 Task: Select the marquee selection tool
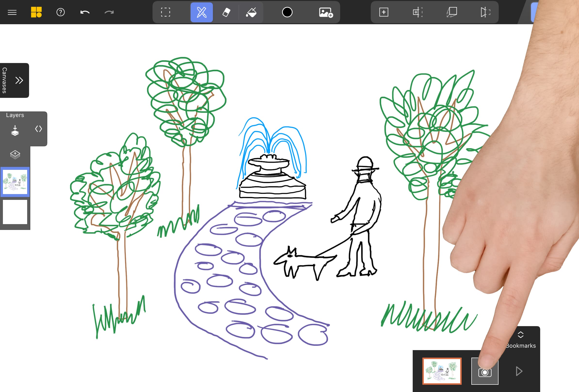click(165, 12)
